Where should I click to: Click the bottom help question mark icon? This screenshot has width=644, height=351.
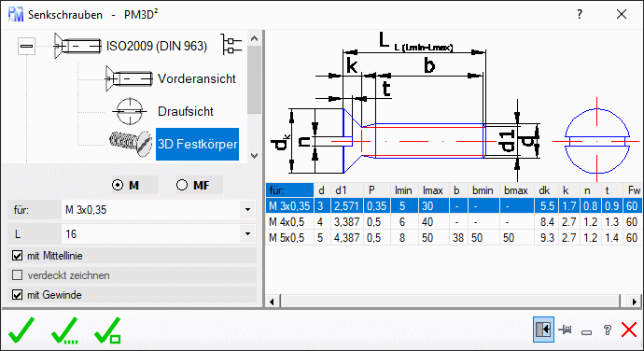[608, 330]
